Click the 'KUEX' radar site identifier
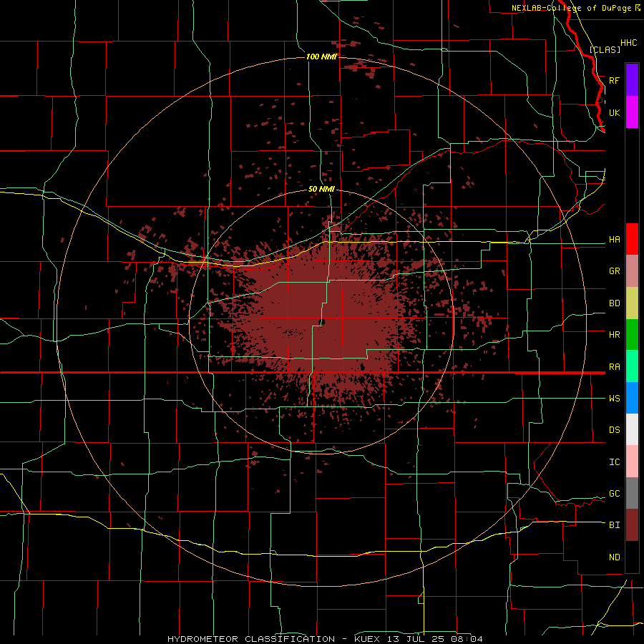 [x=366, y=639]
